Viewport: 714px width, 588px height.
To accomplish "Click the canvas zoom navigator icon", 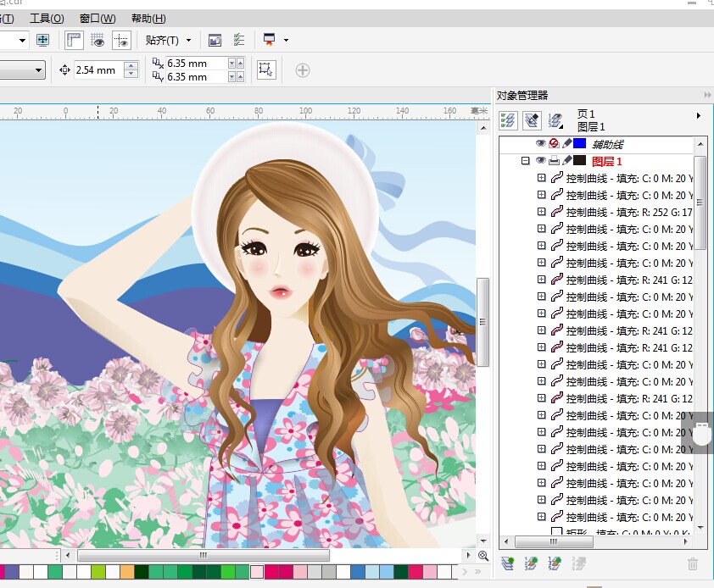I will [x=483, y=556].
